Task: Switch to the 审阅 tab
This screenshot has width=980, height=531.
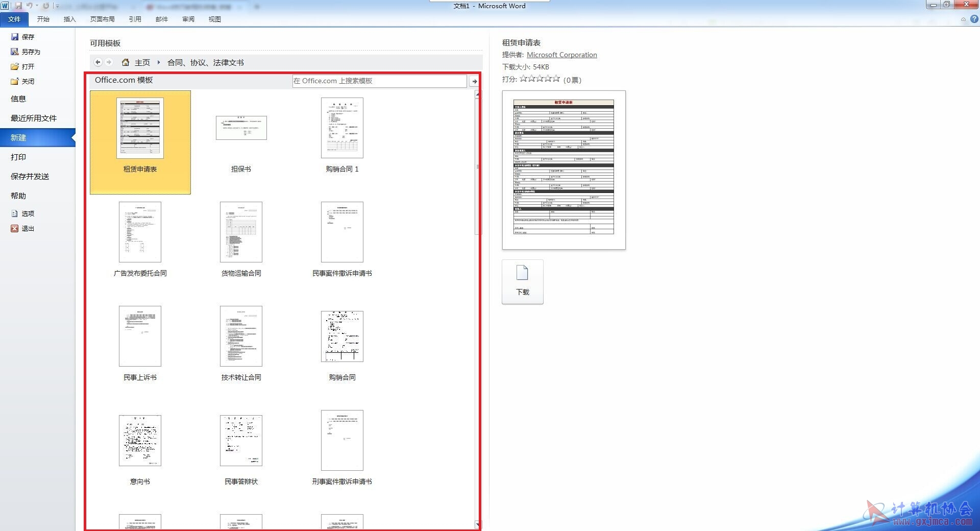Action: point(188,19)
